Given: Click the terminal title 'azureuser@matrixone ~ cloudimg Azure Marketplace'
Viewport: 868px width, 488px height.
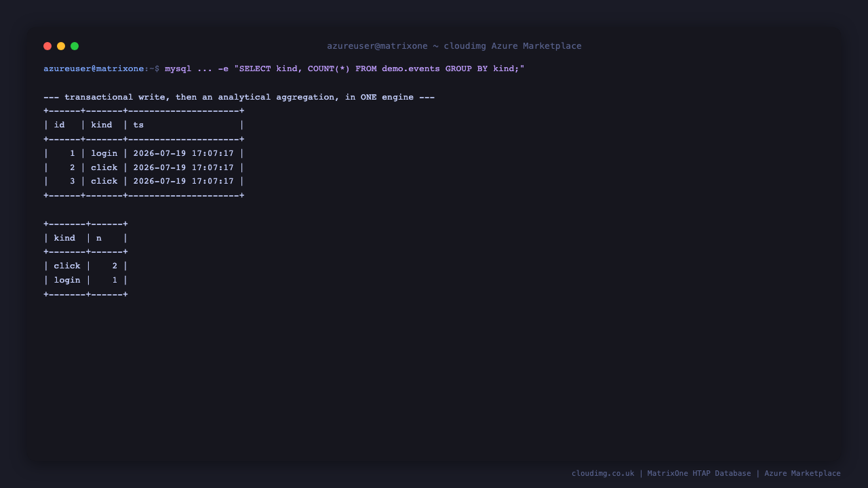Looking at the screenshot, I should pyautogui.click(x=454, y=46).
